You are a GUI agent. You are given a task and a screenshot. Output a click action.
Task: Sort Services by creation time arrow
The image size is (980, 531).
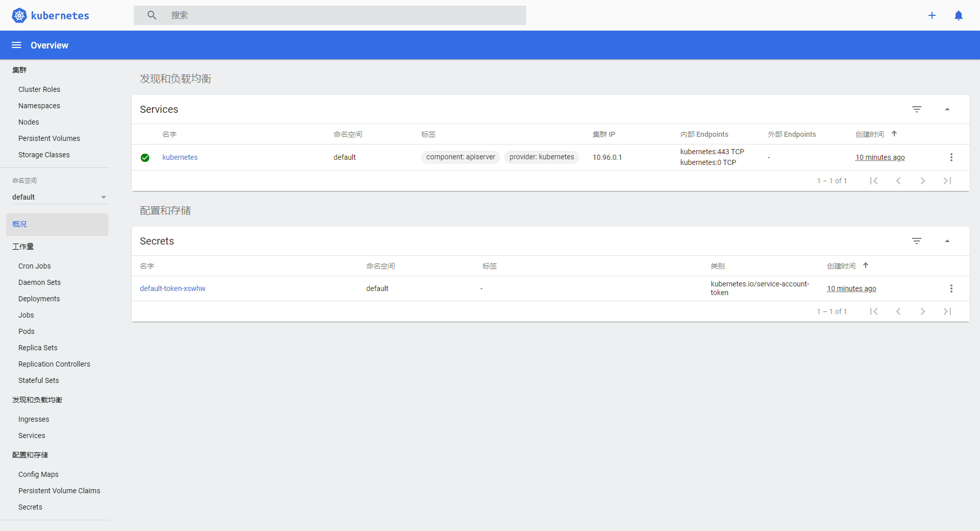tap(894, 134)
